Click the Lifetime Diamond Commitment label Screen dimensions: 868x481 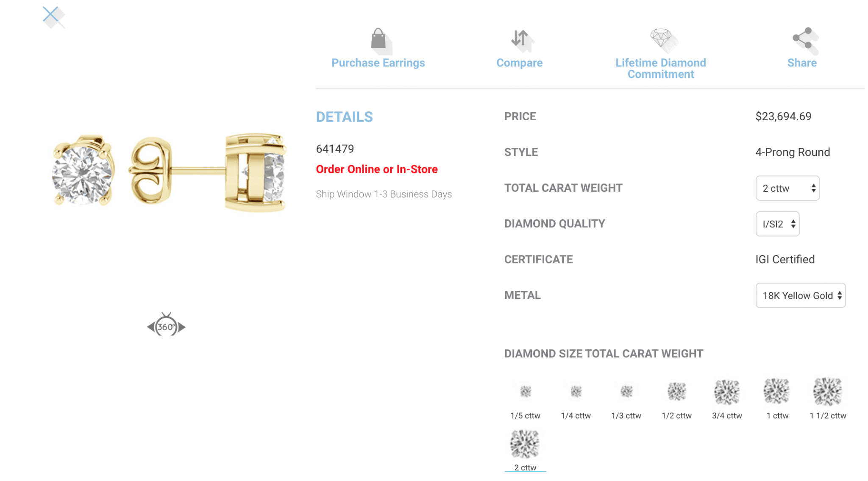click(x=661, y=68)
